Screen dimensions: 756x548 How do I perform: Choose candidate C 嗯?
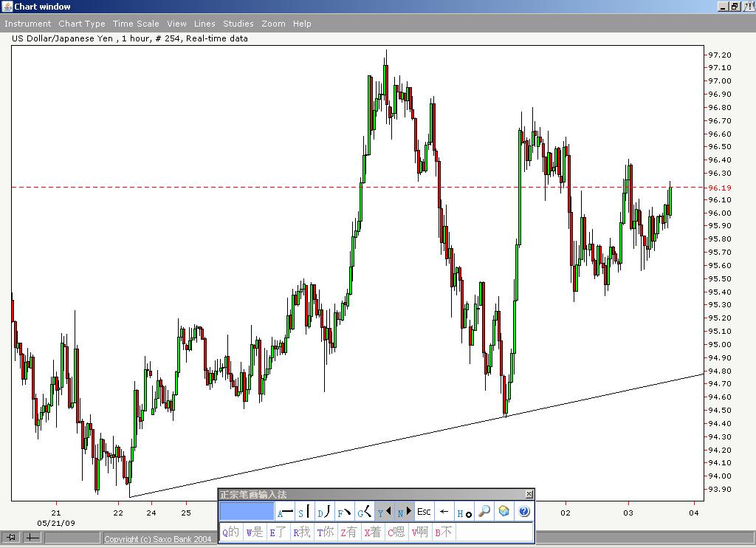point(396,532)
